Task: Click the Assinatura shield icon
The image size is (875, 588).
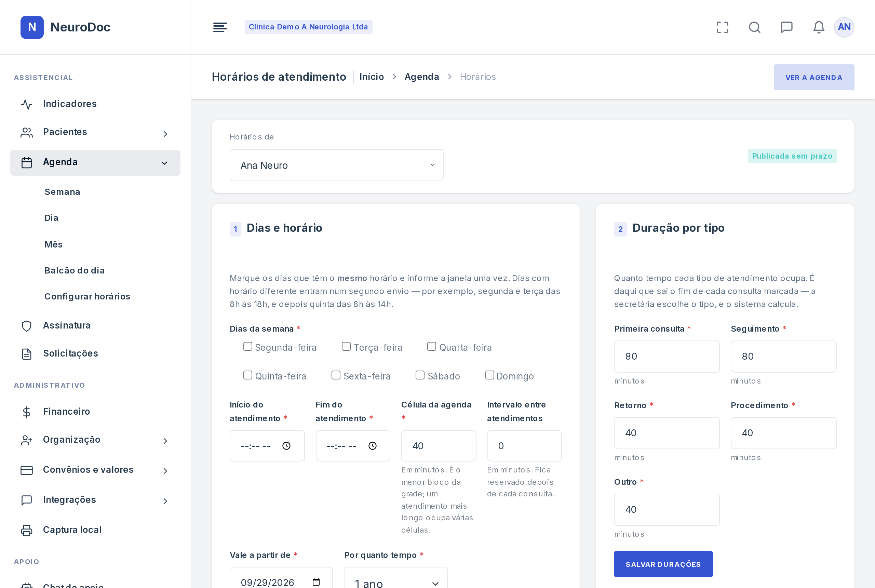Action: (27, 325)
